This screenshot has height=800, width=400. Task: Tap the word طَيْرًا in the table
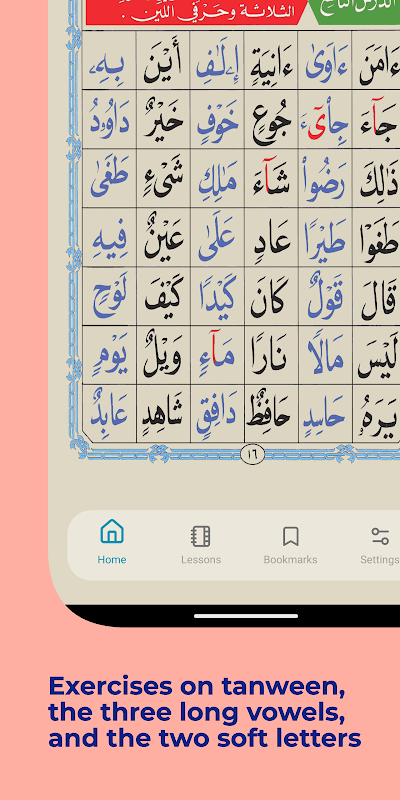coord(326,239)
